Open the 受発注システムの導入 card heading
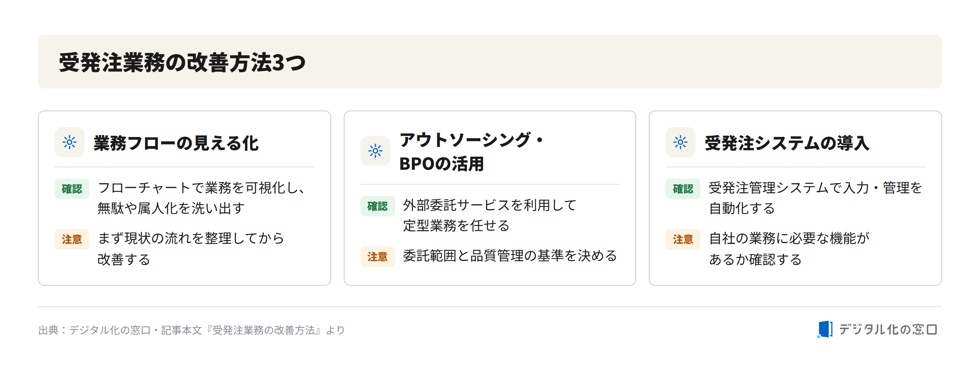This screenshot has height=375, width=980. 787,143
